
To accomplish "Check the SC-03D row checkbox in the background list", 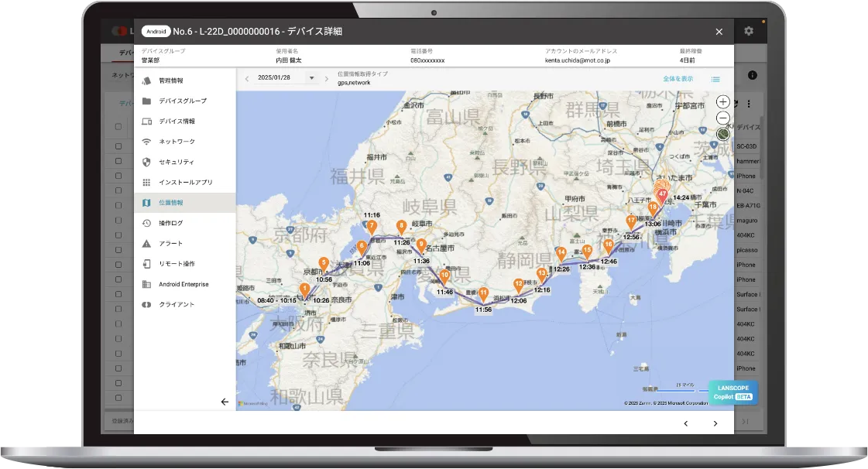I will point(118,146).
